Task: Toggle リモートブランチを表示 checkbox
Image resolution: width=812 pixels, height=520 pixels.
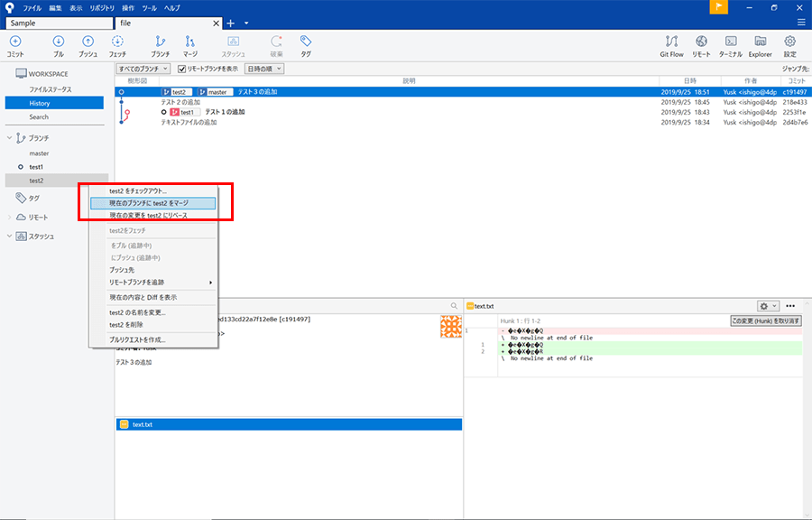Action: point(181,69)
